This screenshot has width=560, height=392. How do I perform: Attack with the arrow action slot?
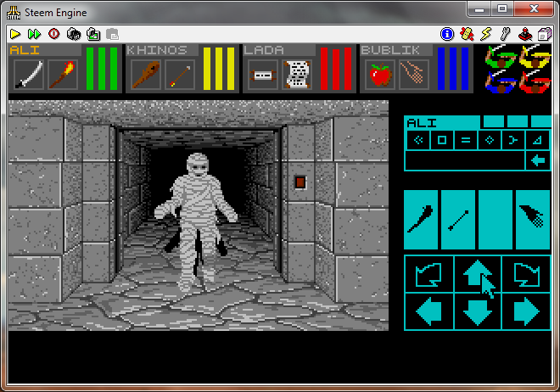(x=458, y=220)
